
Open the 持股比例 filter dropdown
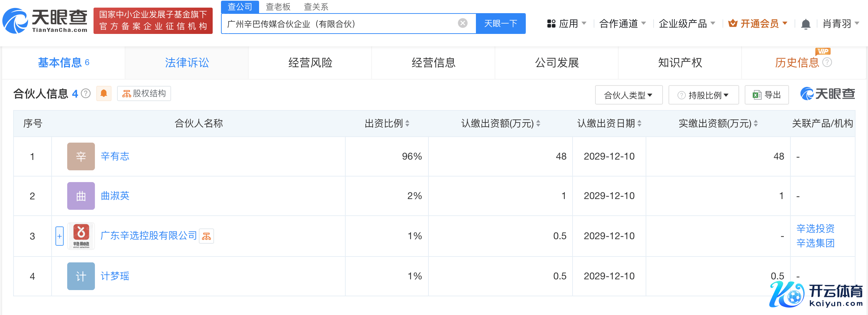[703, 95]
